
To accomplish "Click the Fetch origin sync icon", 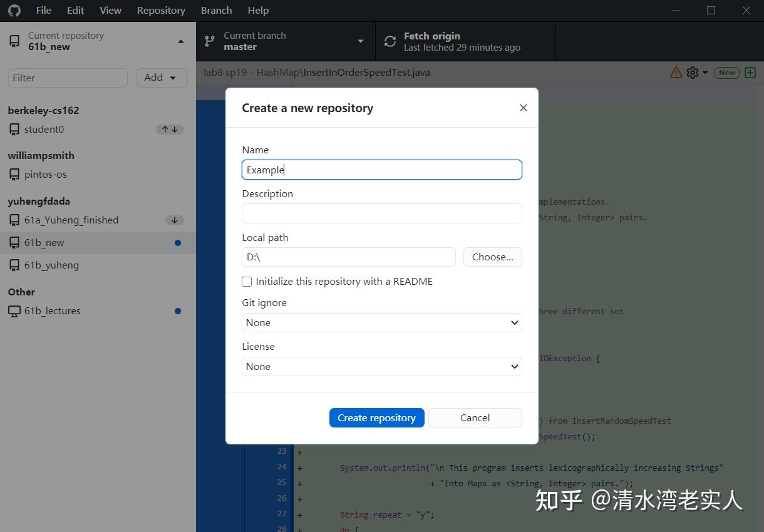I will [x=390, y=40].
